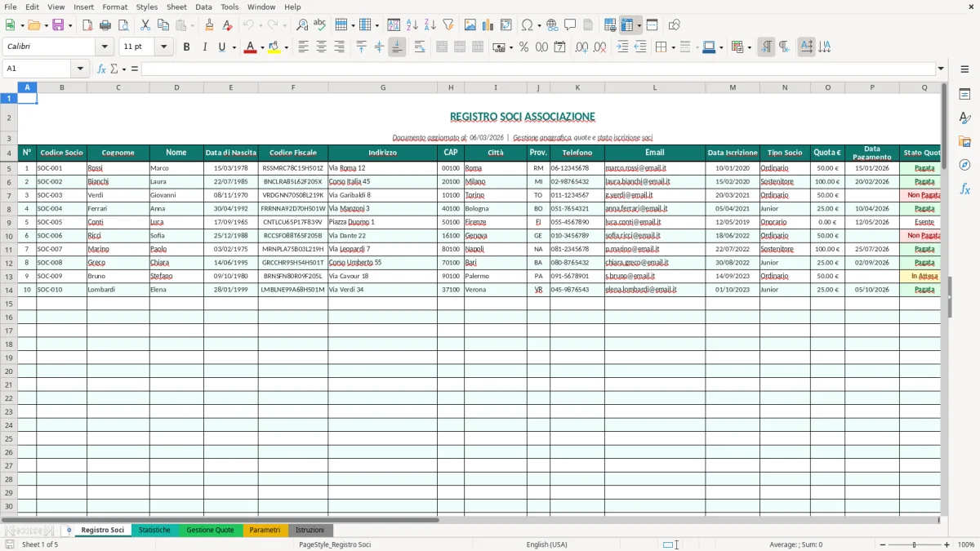
Task: Open the Format menu
Action: coord(114,7)
